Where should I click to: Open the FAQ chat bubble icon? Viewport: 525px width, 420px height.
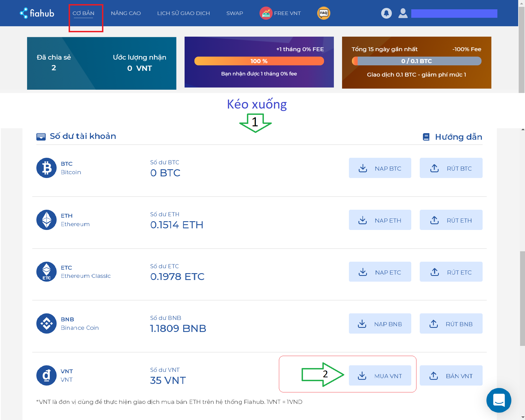tap(323, 13)
